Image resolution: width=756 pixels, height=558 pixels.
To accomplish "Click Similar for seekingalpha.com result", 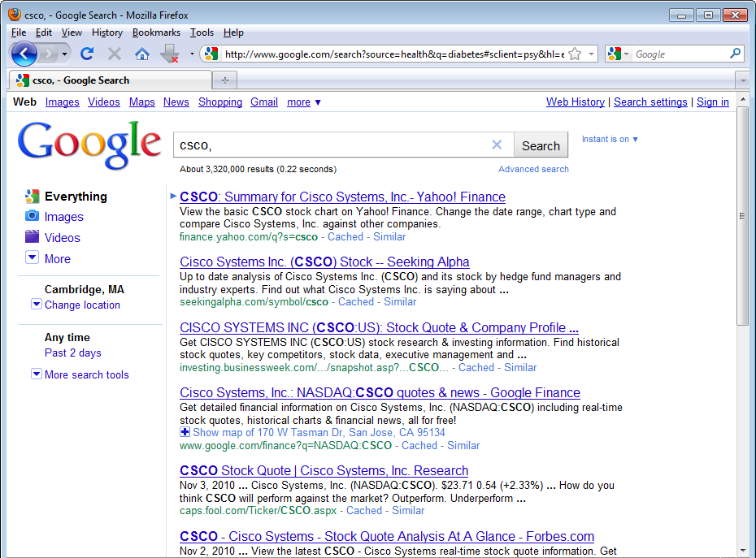I will click(x=400, y=301).
